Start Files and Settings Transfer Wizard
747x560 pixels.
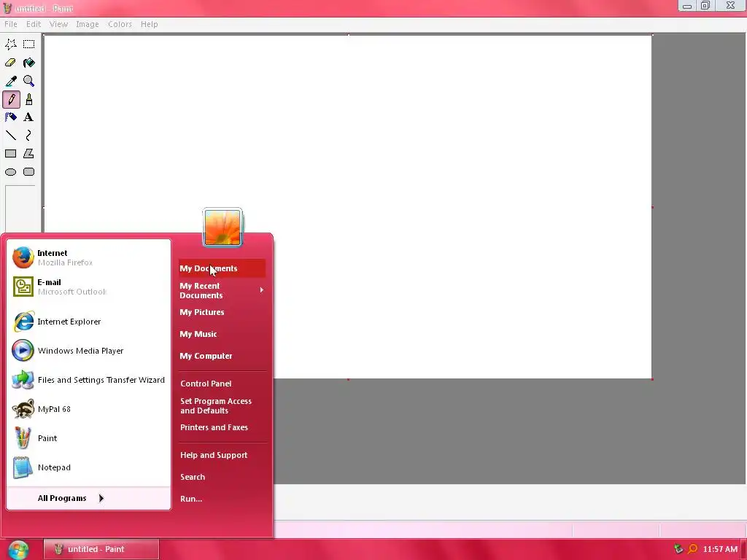[x=88, y=380]
